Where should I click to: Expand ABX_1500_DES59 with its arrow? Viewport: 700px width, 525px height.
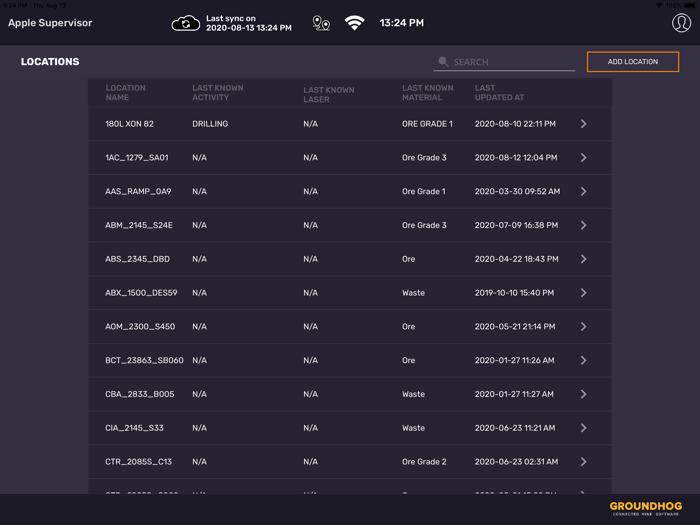(583, 293)
